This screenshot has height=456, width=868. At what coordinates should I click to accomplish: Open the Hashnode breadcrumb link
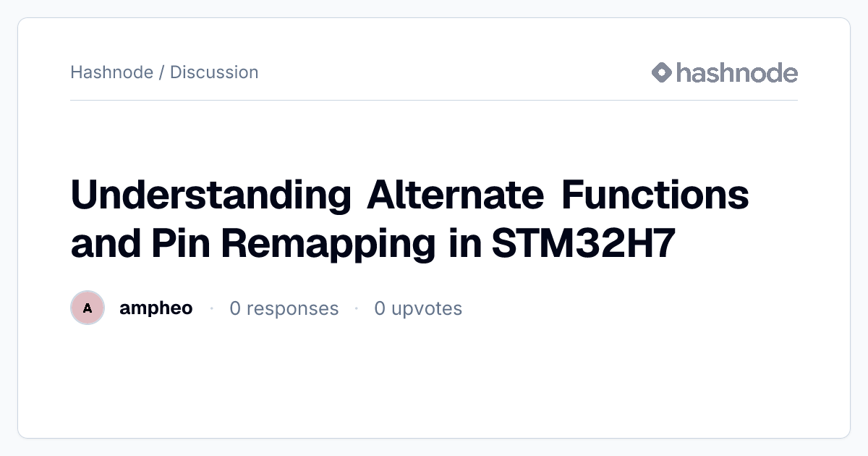tap(112, 72)
